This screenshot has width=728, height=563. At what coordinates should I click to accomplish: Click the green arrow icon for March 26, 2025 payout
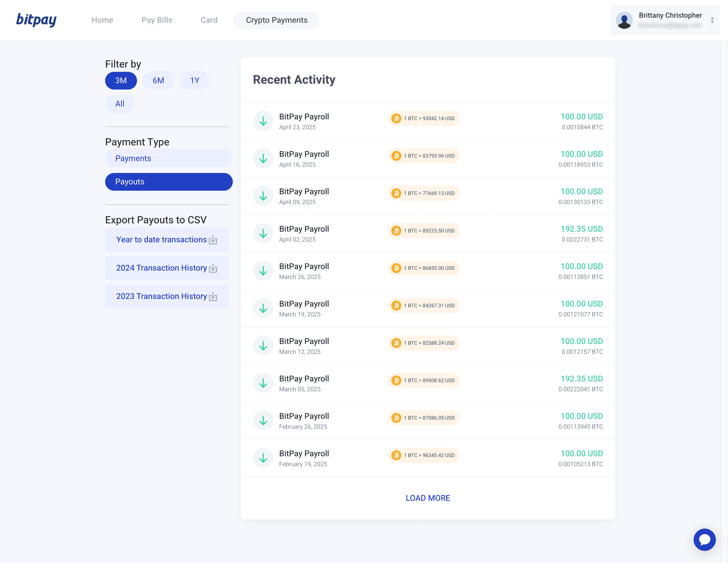tap(263, 270)
